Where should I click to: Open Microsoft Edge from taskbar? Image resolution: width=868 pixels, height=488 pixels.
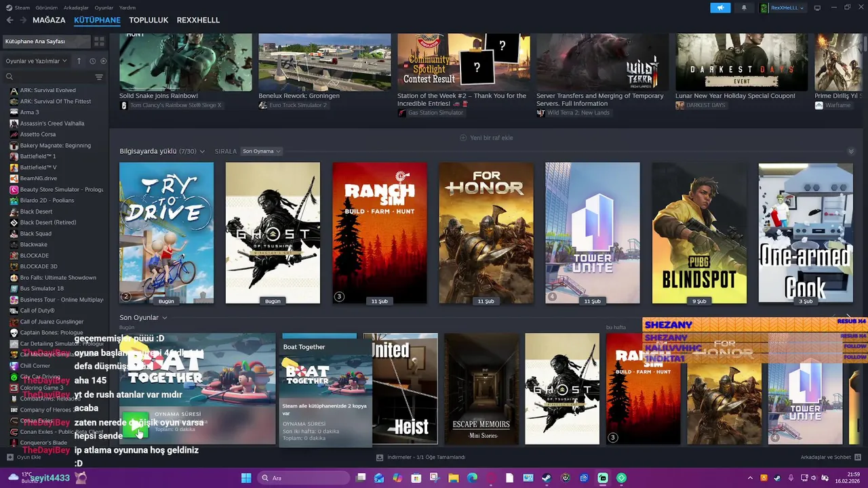[472, 478]
